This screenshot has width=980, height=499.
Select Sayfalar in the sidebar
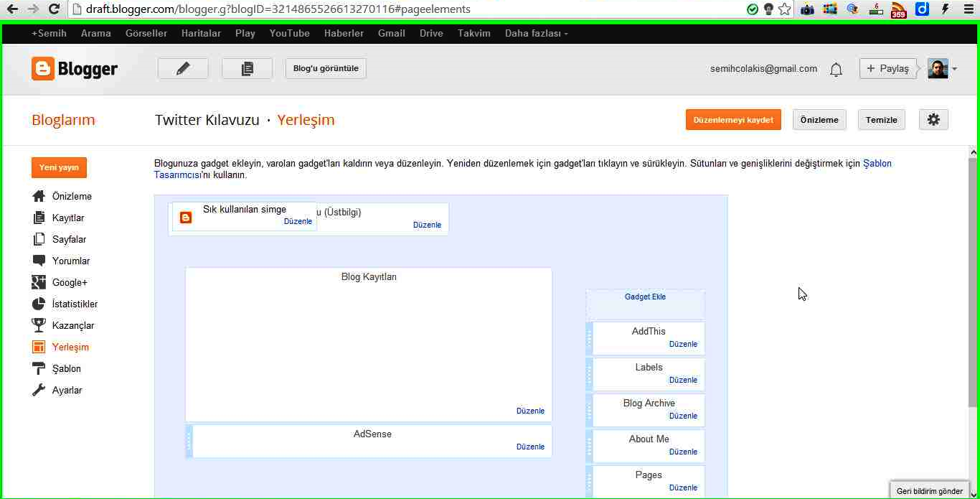coord(60,239)
